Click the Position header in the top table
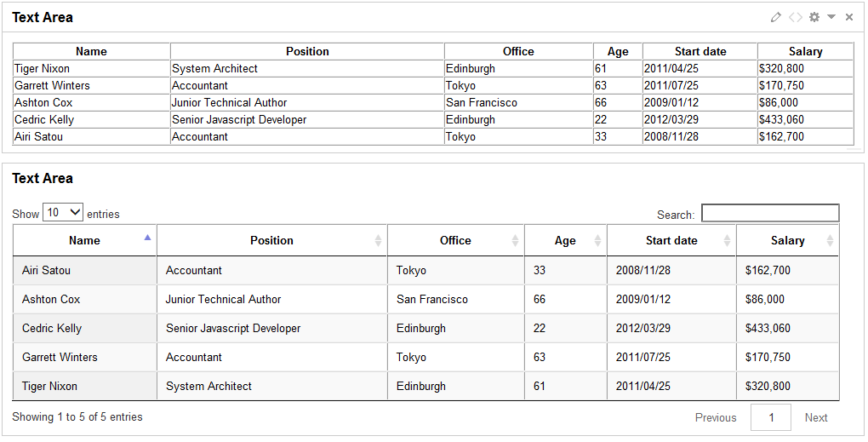 click(307, 51)
